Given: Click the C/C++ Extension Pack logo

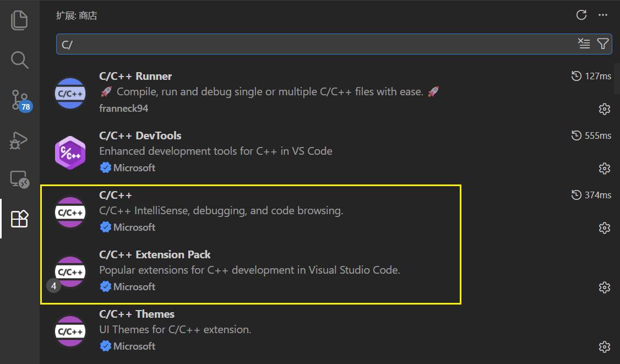Looking at the screenshot, I should pyautogui.click(x=70, y=272).
